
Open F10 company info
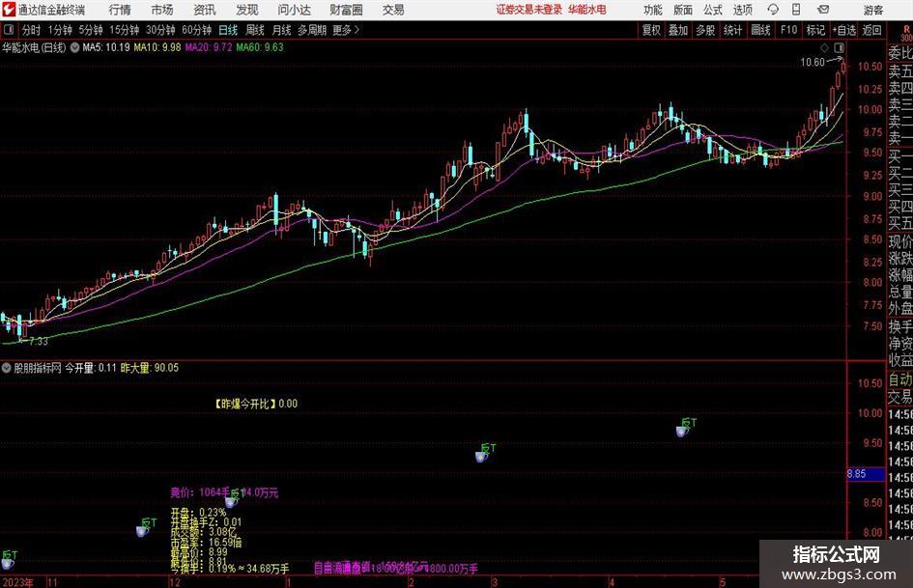[788, 30]
